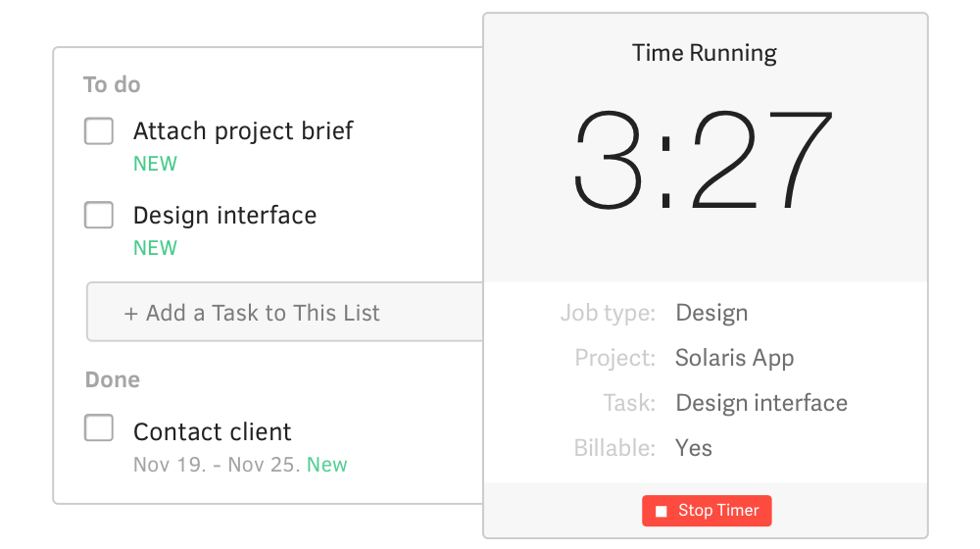Open the Contact client task title
Viewport: 980px width, 549px height.
point(212,431)
